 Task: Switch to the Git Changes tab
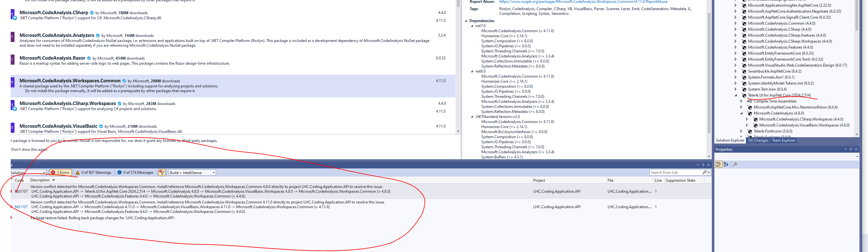pos(758,140)
